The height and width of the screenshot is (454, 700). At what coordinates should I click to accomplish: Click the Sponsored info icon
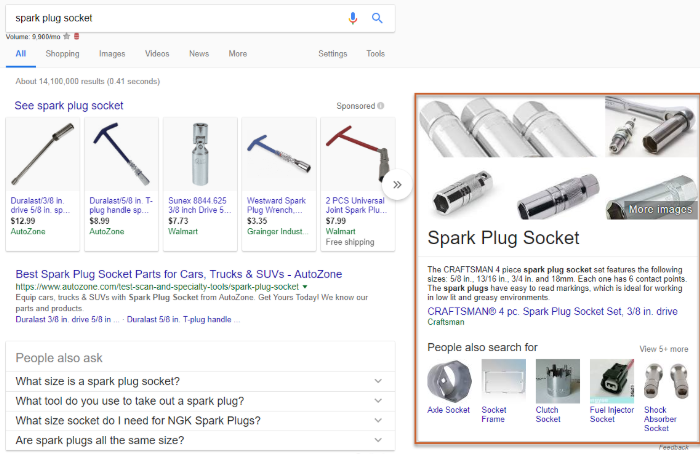[x=380, y=106]
